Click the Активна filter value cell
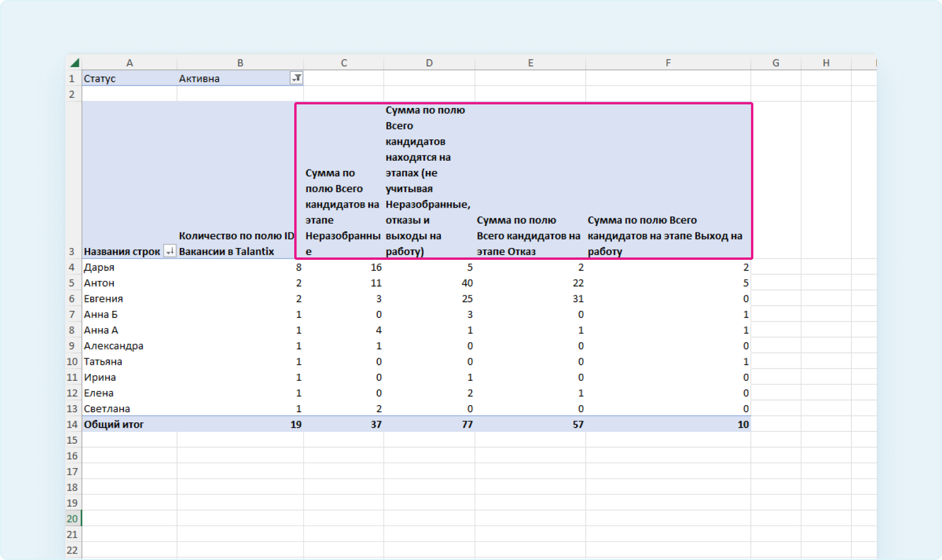 231,78
